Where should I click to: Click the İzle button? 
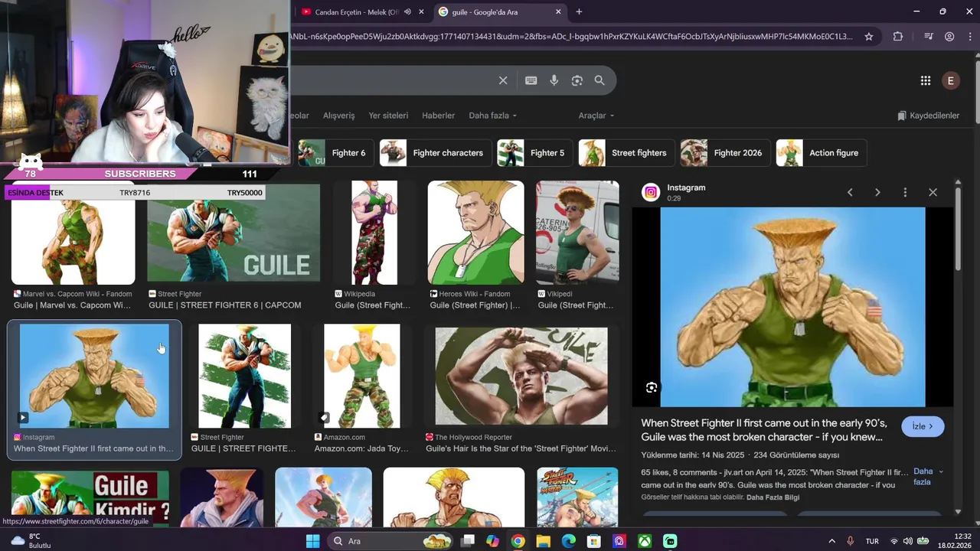tap(923, 426)
